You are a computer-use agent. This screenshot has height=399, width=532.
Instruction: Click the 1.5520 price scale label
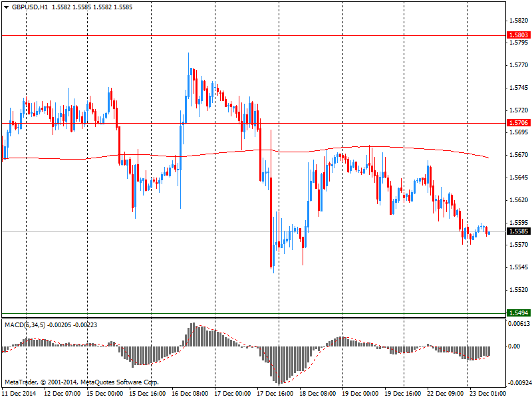coord(519,290)
